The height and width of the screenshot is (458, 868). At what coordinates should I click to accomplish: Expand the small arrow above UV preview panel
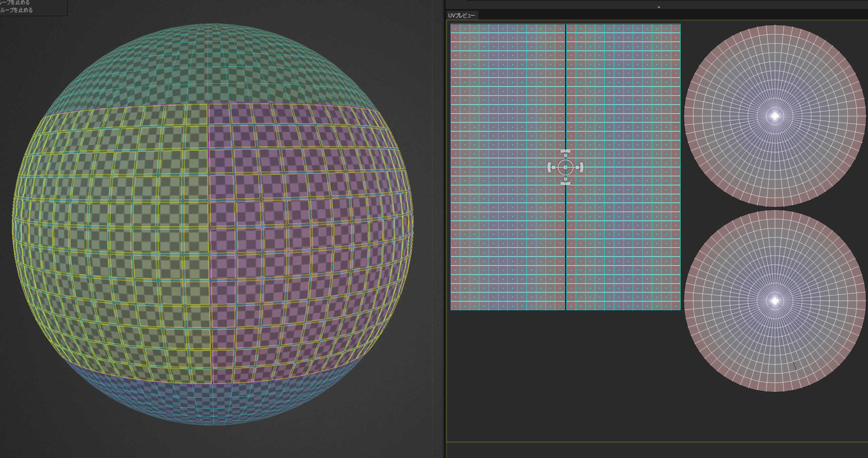coord(659,7)
